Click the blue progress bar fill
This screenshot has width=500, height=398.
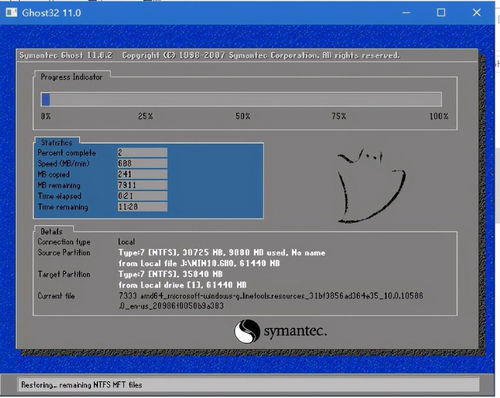(x=46, y=99)
